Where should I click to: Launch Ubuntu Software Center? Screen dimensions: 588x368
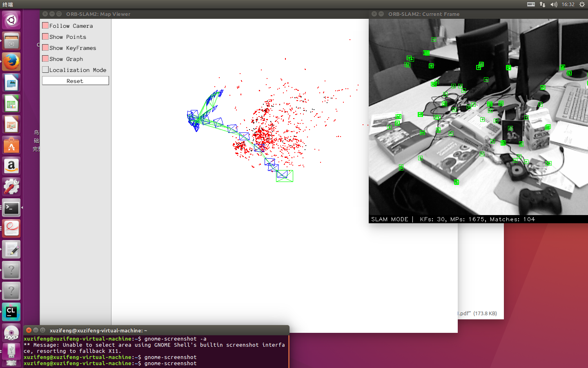[x=11, y=145]
